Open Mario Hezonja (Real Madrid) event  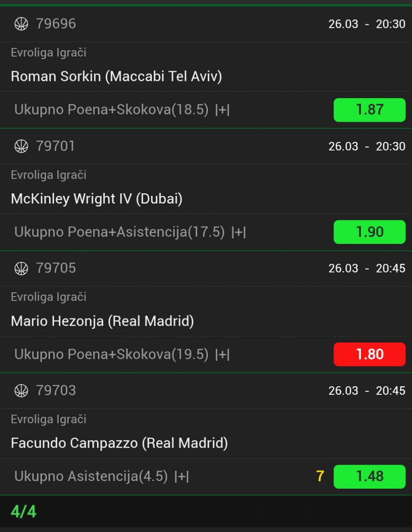point(102,321)
